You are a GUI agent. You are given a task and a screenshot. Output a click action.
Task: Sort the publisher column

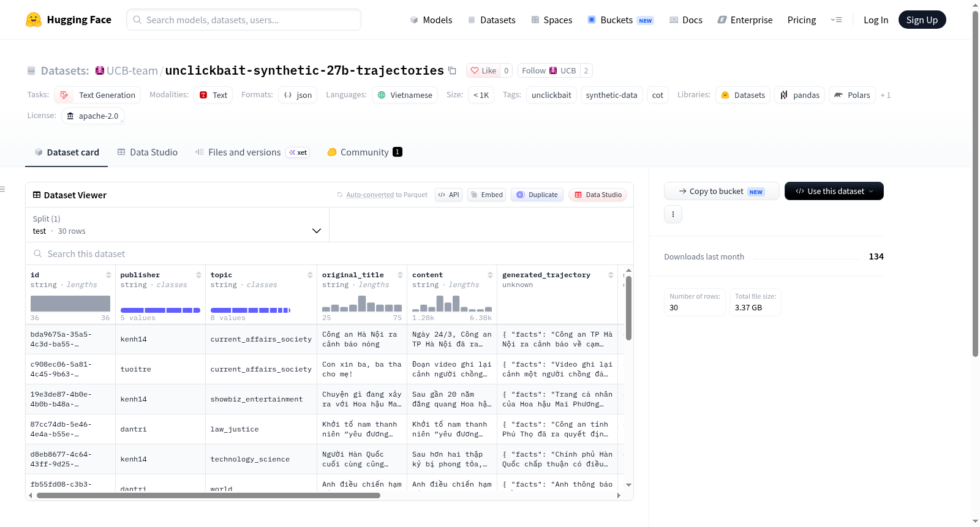(x=198, y=275)
